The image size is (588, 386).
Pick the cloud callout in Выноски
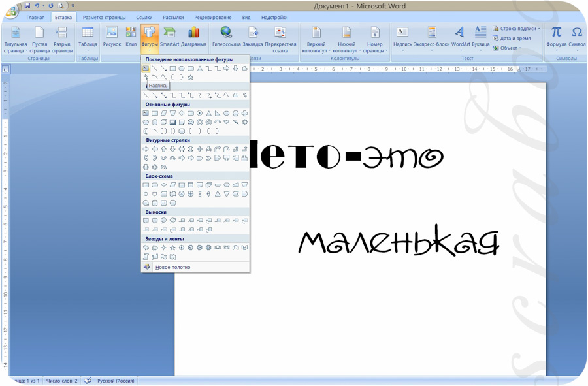173,221
